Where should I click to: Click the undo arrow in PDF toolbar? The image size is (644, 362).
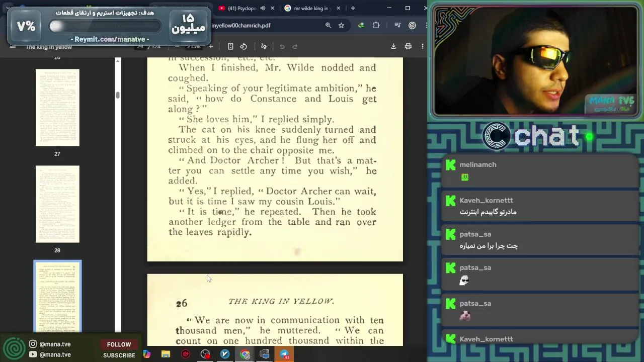click(x=282, y=46)
